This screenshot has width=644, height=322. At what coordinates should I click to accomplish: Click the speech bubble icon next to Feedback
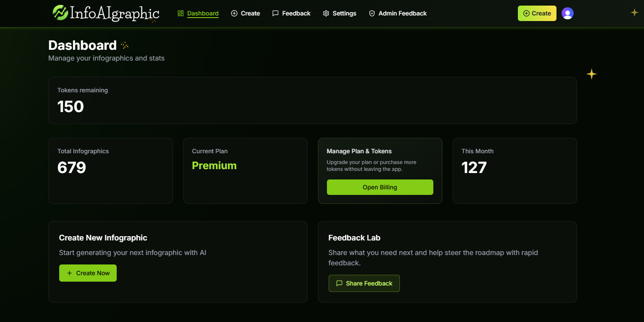click(275, 13)
